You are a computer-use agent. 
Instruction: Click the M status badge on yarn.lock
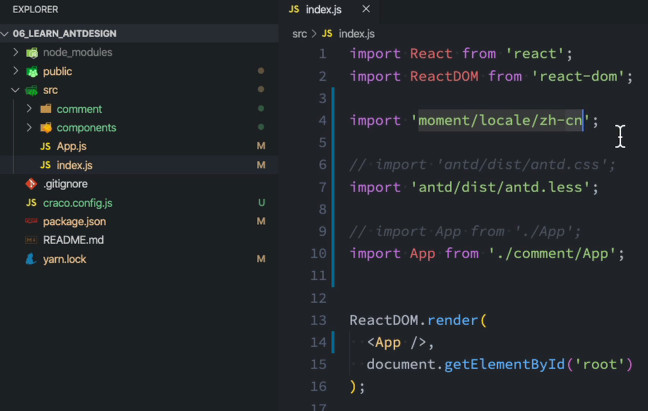[261, 259]
